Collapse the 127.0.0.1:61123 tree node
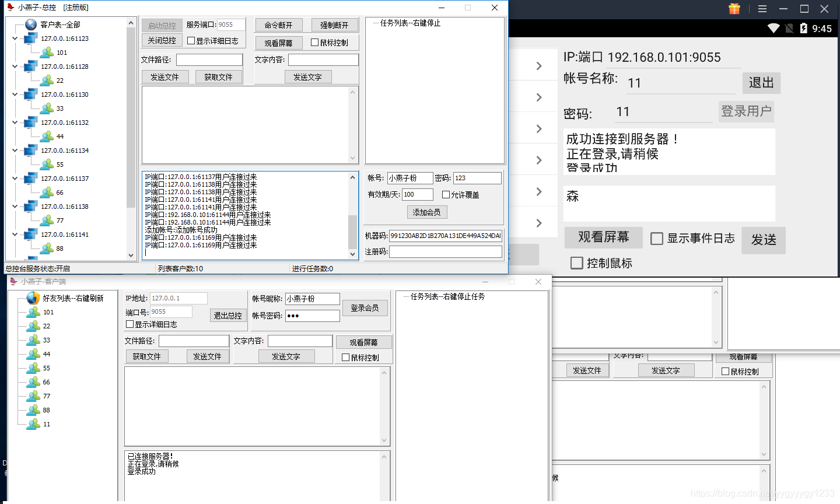 (x=15, y=38)
